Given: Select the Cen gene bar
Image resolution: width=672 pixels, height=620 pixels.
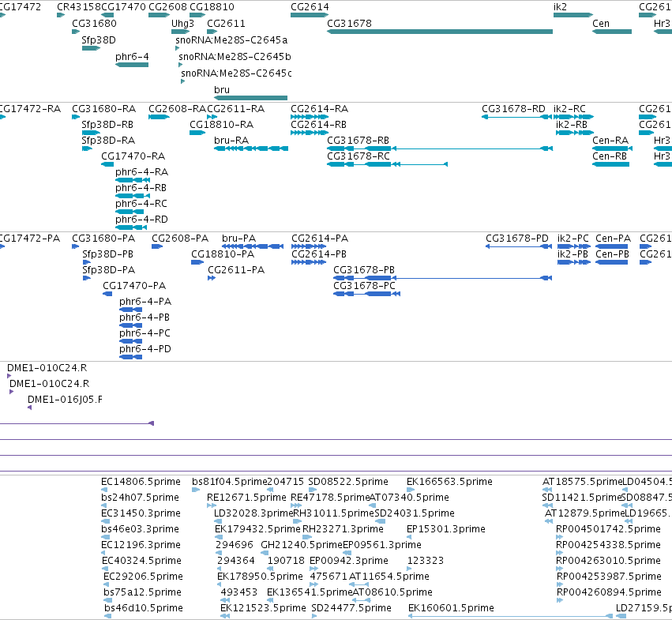Looking at the screenshot, I should [x=612, y=32].
